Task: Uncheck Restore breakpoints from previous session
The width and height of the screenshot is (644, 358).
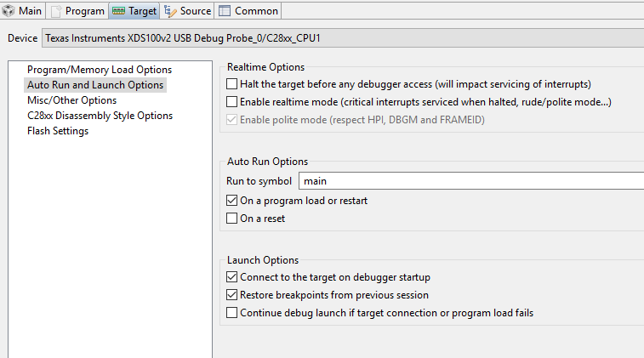Action: point(232,295)
